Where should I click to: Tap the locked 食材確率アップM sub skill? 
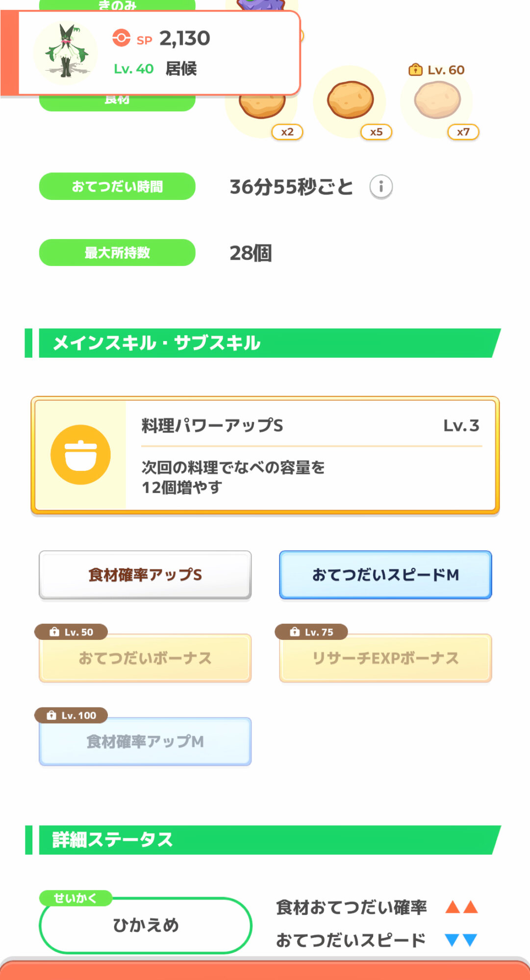145,742
